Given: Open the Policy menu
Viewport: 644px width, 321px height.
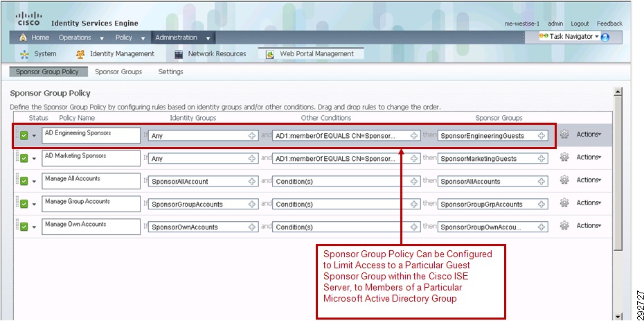Looking at the screenshot, I should pyautogui.click(x=130, y=37).
